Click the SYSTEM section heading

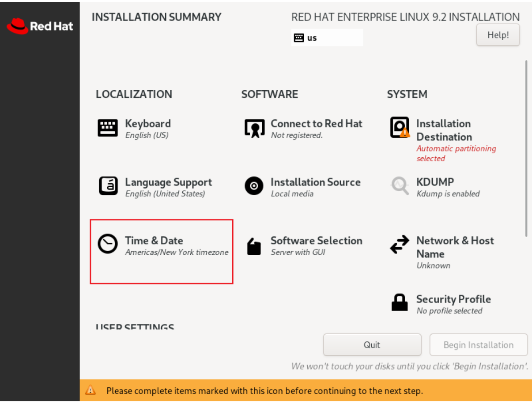click(x=407, y=94)
